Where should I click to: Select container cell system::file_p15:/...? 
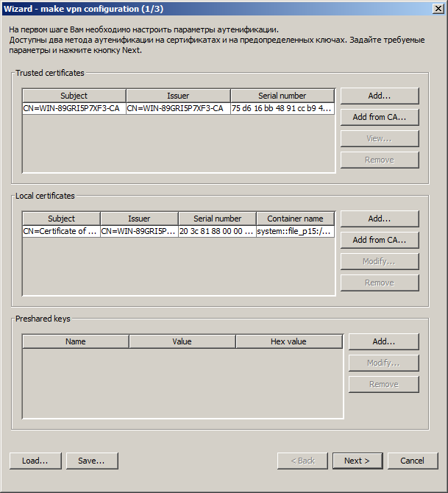pos(295,231)
